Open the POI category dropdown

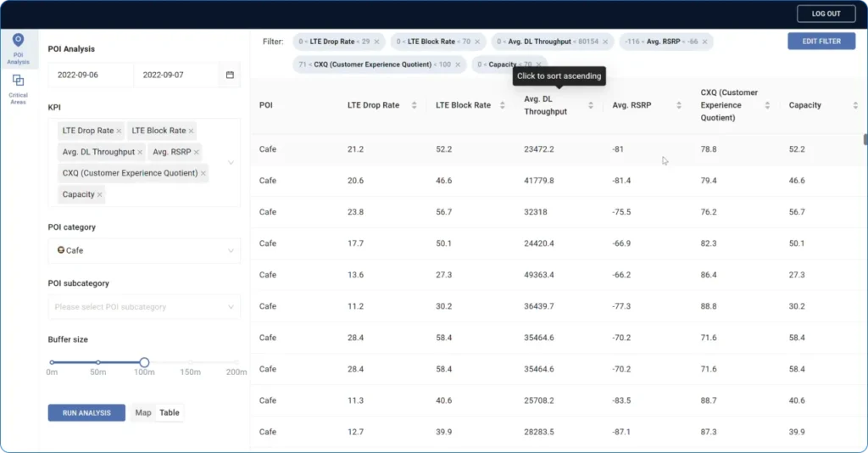click(231, 250)
